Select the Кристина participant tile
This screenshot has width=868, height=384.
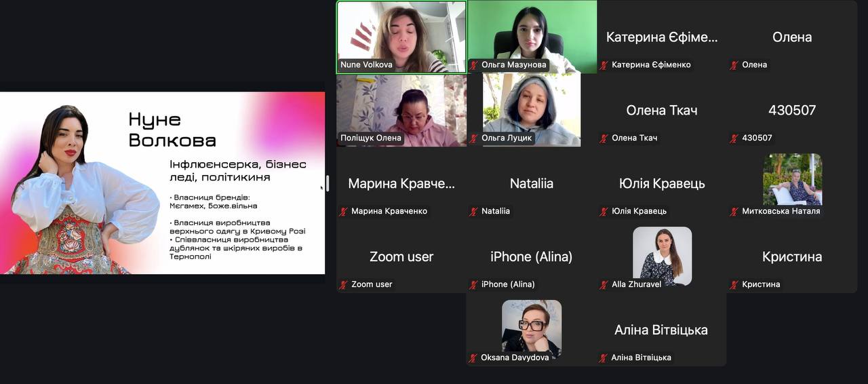[792, 256]
